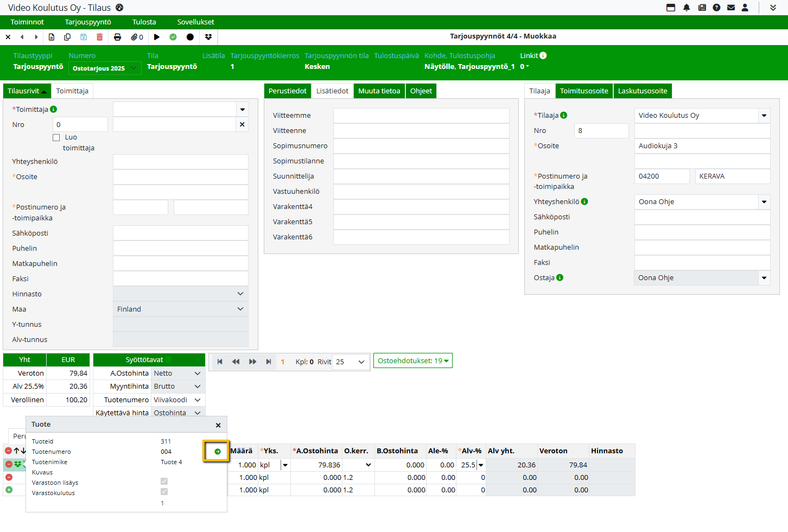Image resolution: width=788 pixels, height=532 pixels.
Task: Tick the Luo toimittaja checkbox
Action: (x=56, y=138)
